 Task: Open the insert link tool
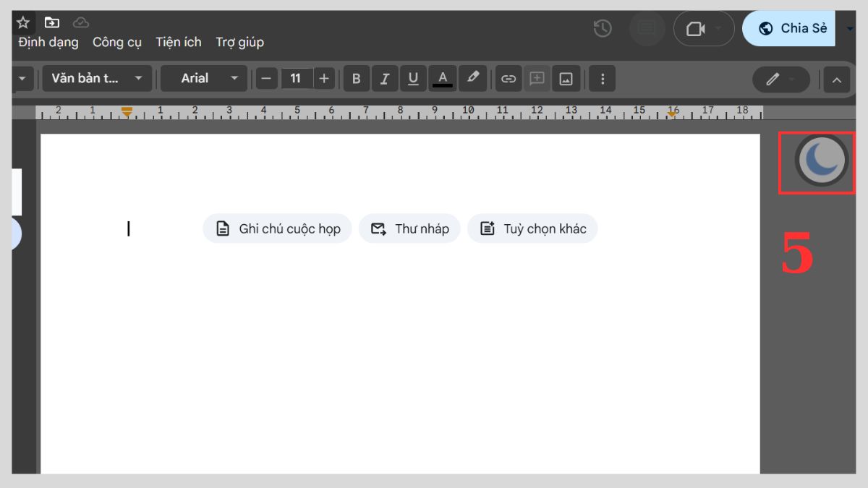[509, 78]
